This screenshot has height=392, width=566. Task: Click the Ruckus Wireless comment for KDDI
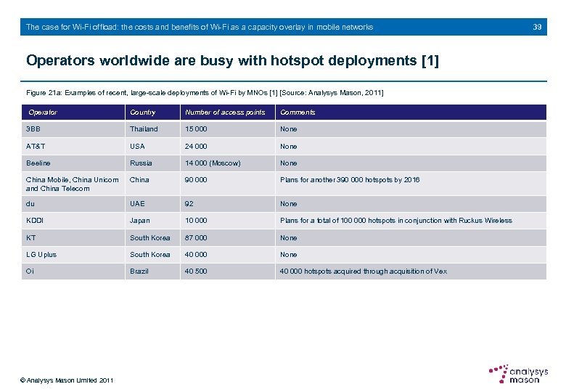click(x=396, y=221)
